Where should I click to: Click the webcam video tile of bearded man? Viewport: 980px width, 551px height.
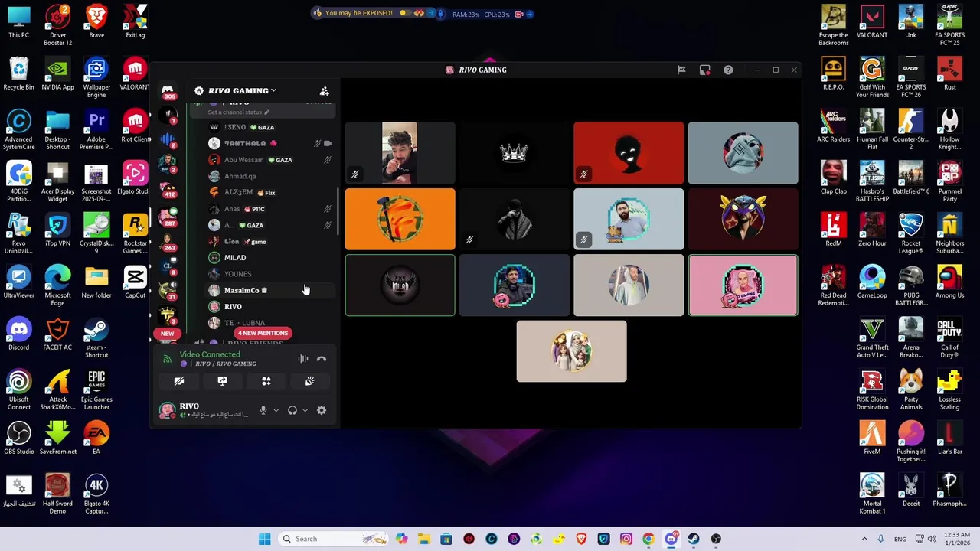click(400, 153)
